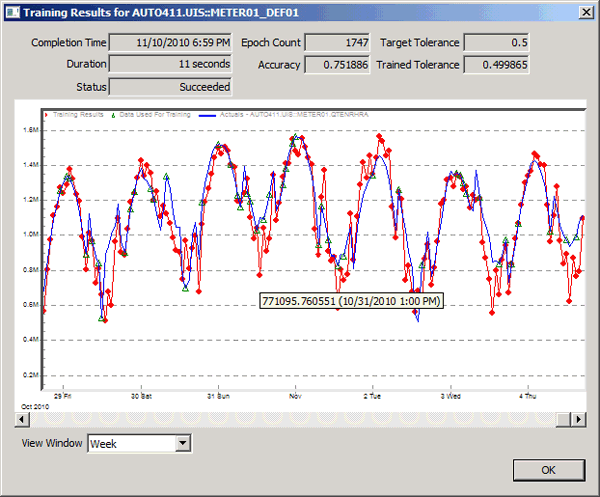This screenshot has height=497, width=600.
Task: Click the Epoch Count field
Action: pos(337,42)
